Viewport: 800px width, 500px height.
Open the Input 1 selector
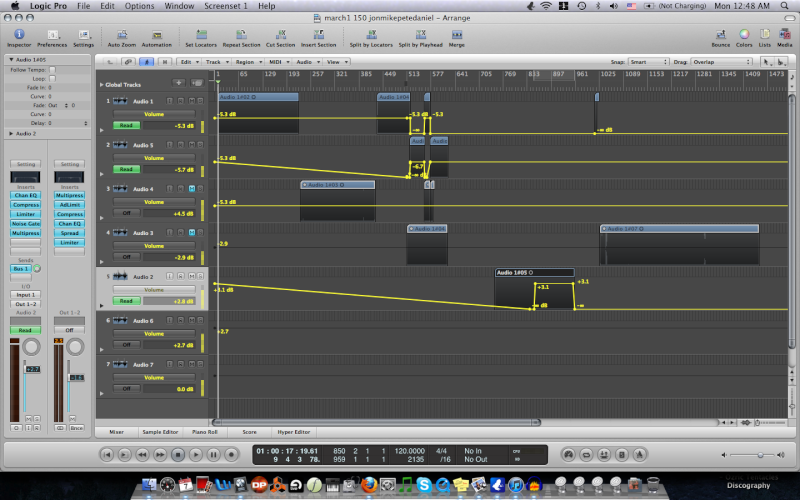tap(26, 294)
